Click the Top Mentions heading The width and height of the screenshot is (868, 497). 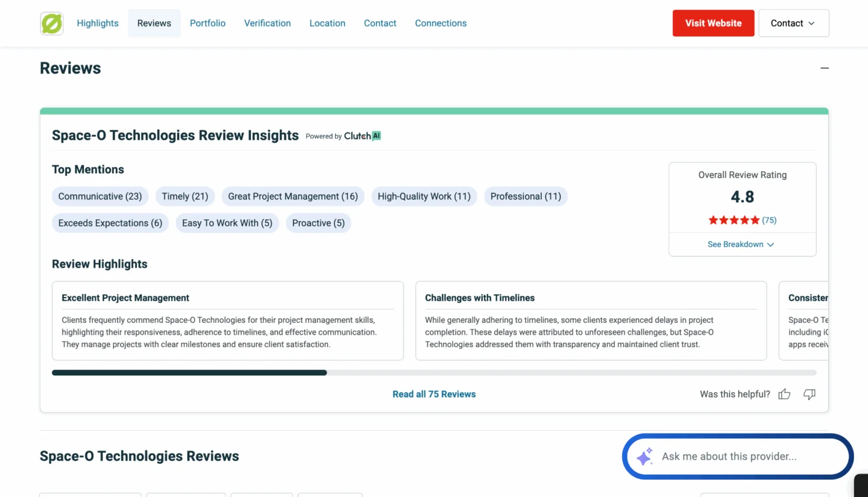[x=88, y=169]
